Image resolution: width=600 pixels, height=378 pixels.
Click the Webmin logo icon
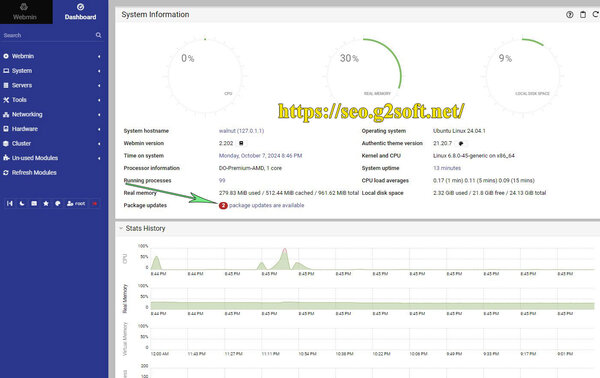pyautogui.click(x=24, y=7)
